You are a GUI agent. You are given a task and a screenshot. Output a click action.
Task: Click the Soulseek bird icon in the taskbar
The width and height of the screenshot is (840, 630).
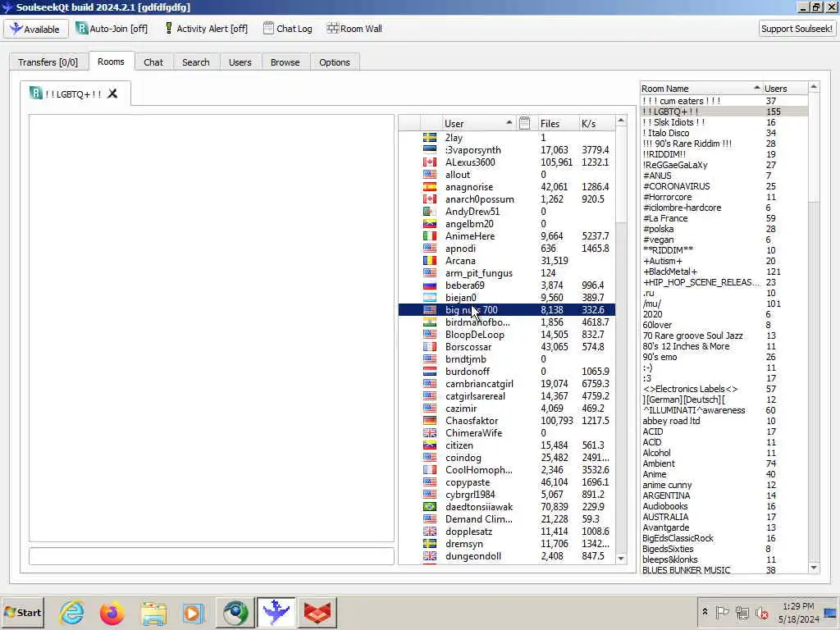pos(276,613)
